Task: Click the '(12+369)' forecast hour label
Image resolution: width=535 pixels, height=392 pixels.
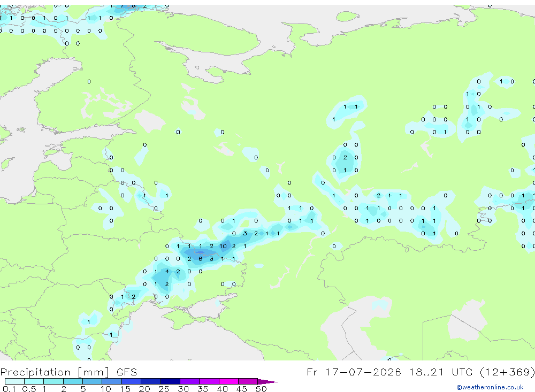Action: 507,372
